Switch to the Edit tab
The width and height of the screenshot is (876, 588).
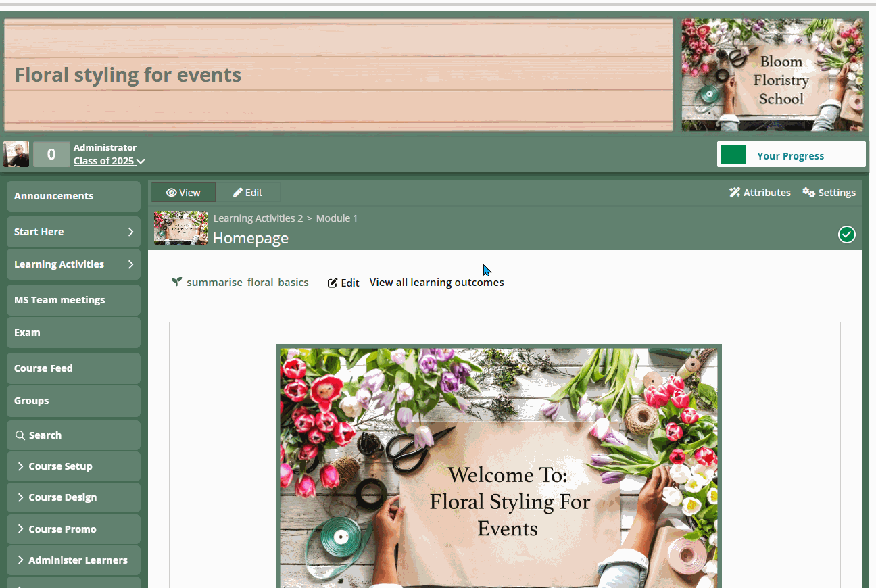(x=247, y=193)
